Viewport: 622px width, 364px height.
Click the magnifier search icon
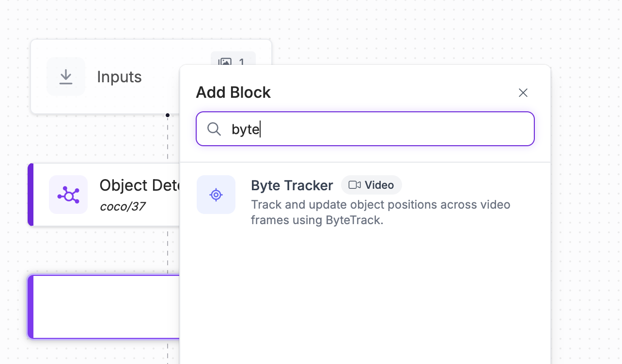214,129
